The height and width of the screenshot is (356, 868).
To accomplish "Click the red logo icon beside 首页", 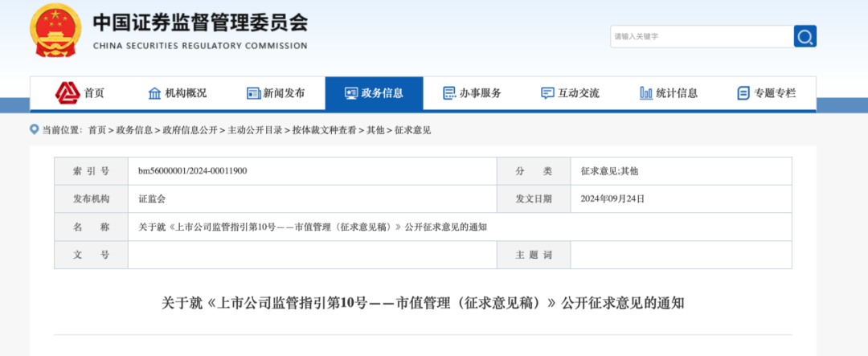I will [x=68, y=93].
